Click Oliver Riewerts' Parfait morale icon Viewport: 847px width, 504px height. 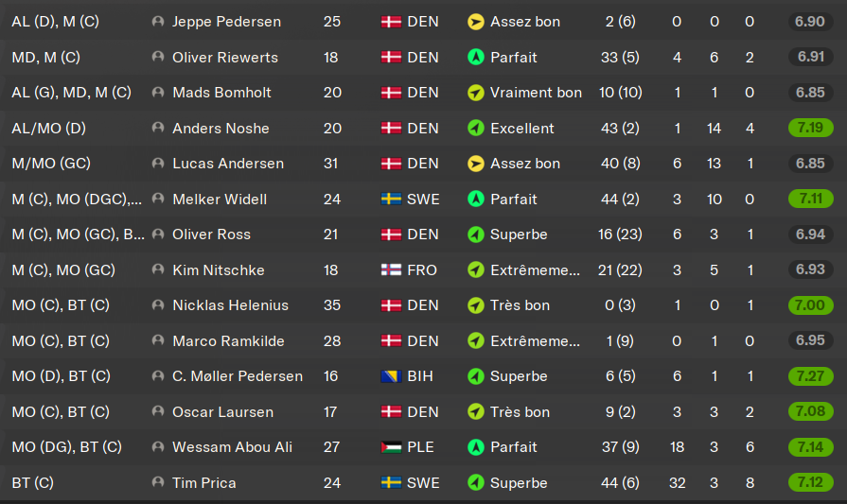point(476,58)
